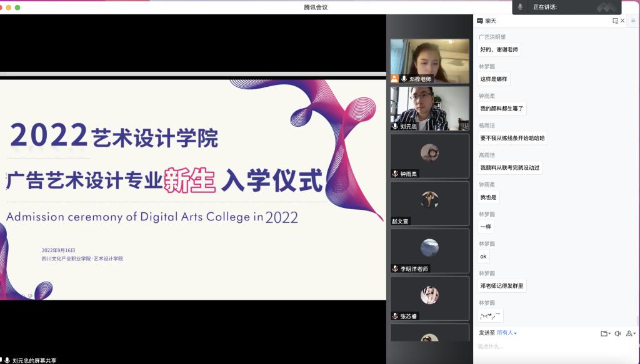Click the speaker icon in chat toolbar
Screen dimensions: 640x364
(617, 333)
